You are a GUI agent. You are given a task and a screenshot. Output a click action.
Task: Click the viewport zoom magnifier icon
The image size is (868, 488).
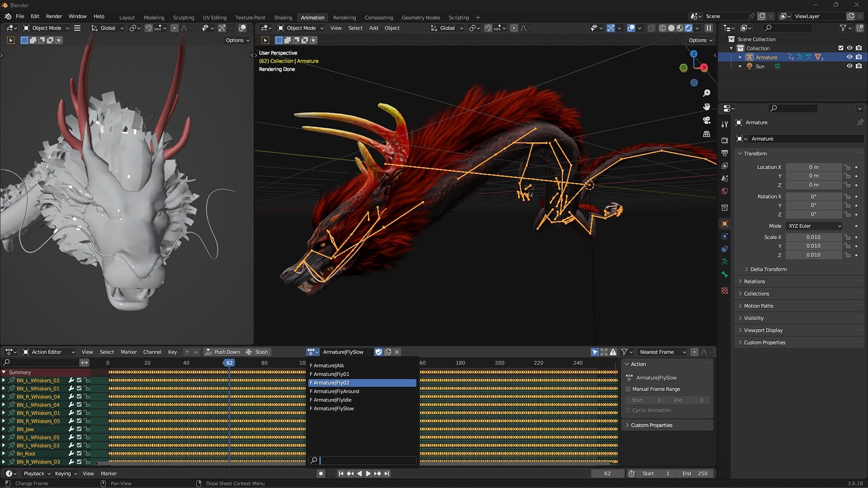(707, 93)
